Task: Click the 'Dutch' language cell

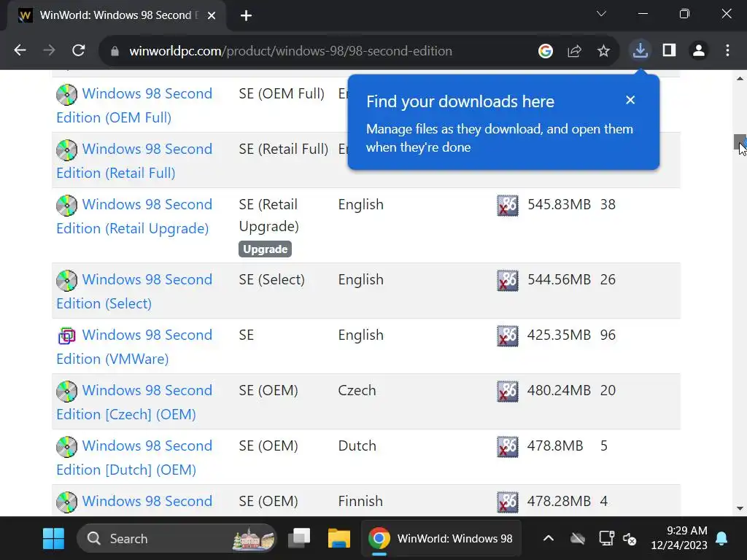Action: pyautogui.click(x=357, y=446)
